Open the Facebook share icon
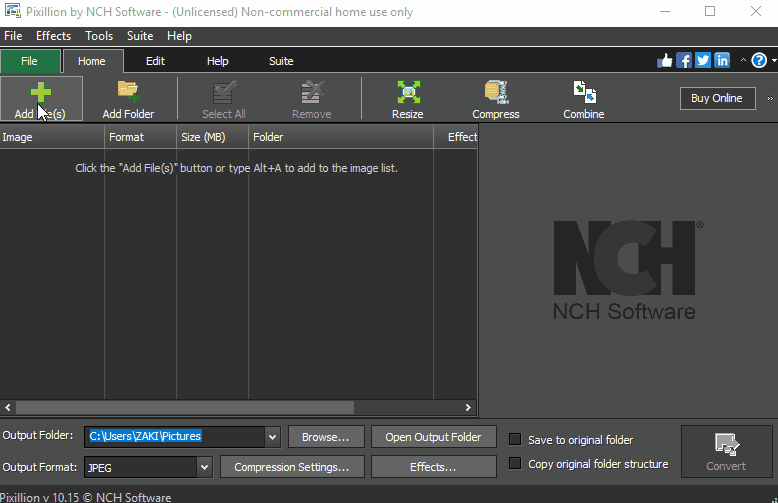 click(684, 61)
